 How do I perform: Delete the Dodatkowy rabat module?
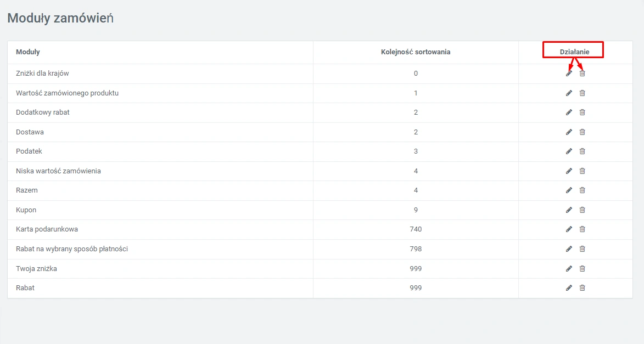coord(583,112)
